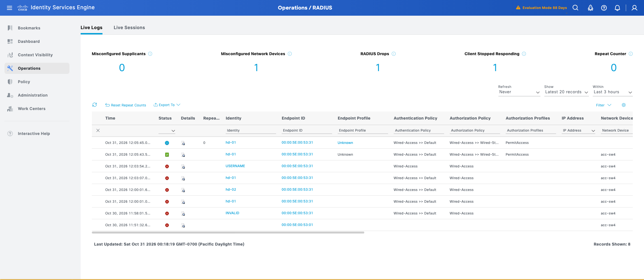Click info icon beside Misconfigured Supplicants

pos(150,54)
